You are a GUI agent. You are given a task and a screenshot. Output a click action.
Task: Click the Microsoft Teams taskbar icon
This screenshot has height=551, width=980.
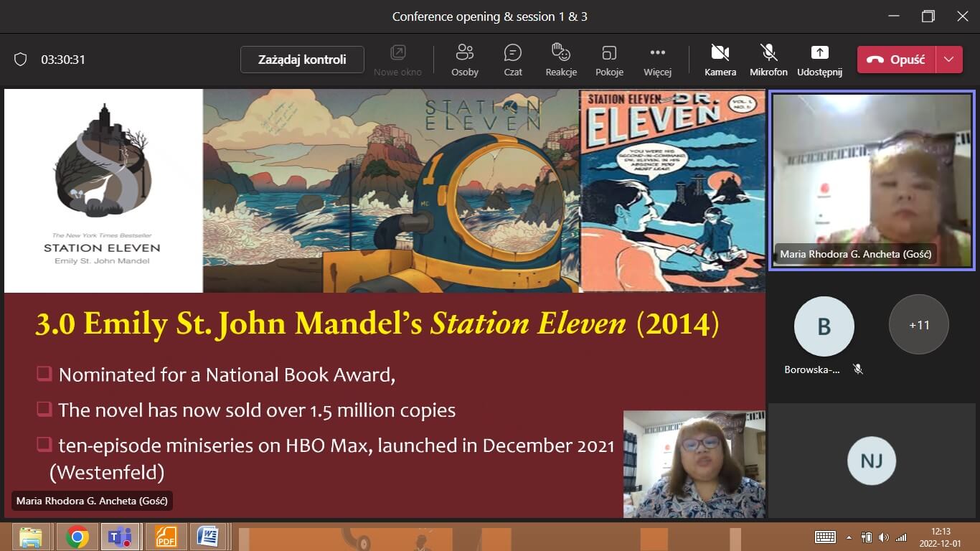pos(120,537)
